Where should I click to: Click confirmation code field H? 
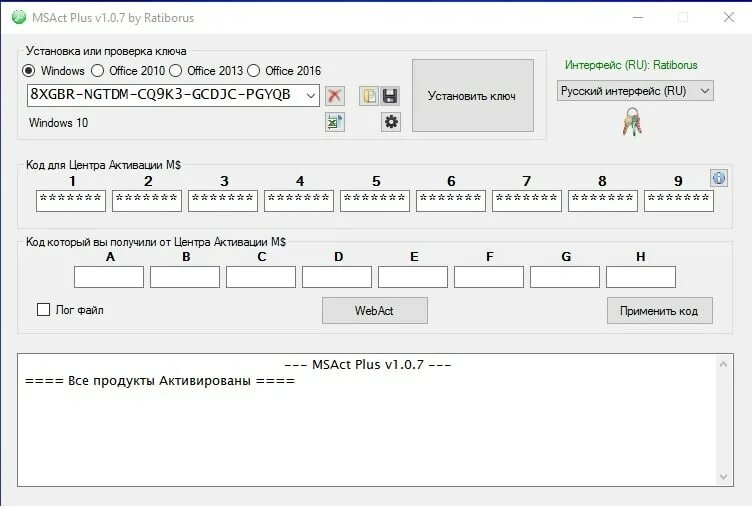click(x=641, y=277)
